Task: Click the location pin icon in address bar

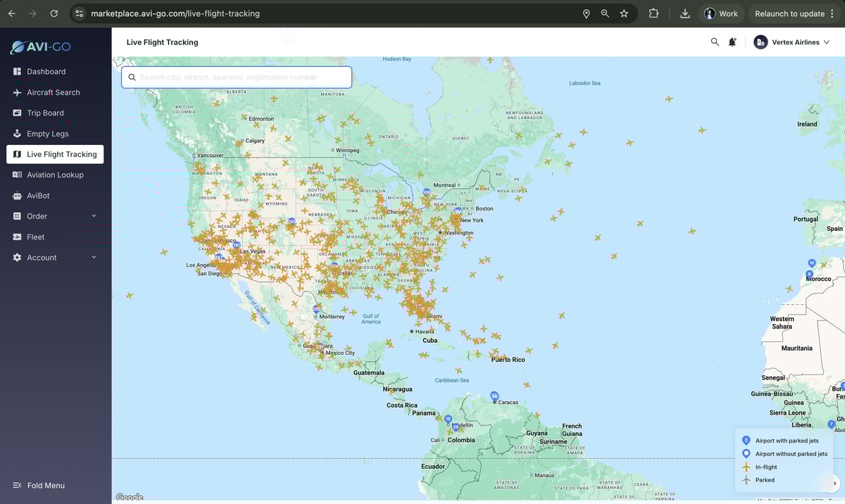Action: point(586,13)
